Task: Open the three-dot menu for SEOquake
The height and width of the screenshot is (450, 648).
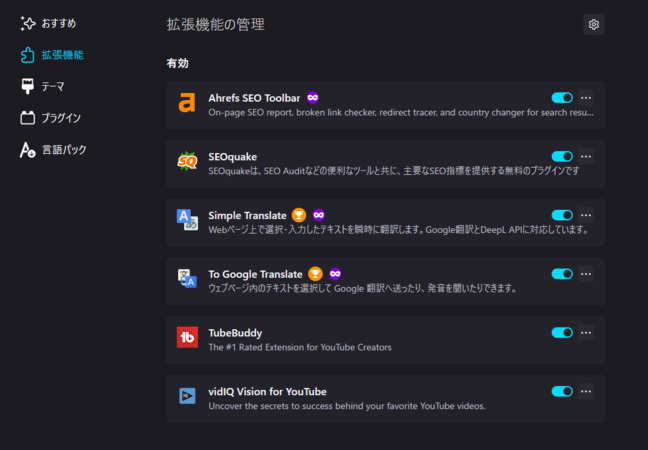Action: [586, 157]
